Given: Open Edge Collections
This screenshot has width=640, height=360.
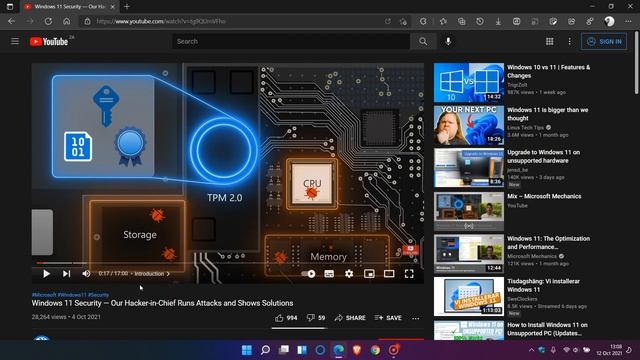Looking at the screenshot, I should [462, 21].
